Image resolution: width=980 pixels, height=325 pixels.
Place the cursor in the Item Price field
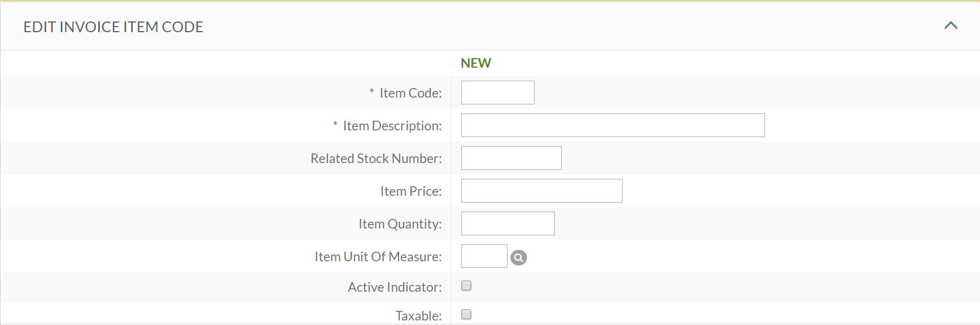[x=541, y=191]
